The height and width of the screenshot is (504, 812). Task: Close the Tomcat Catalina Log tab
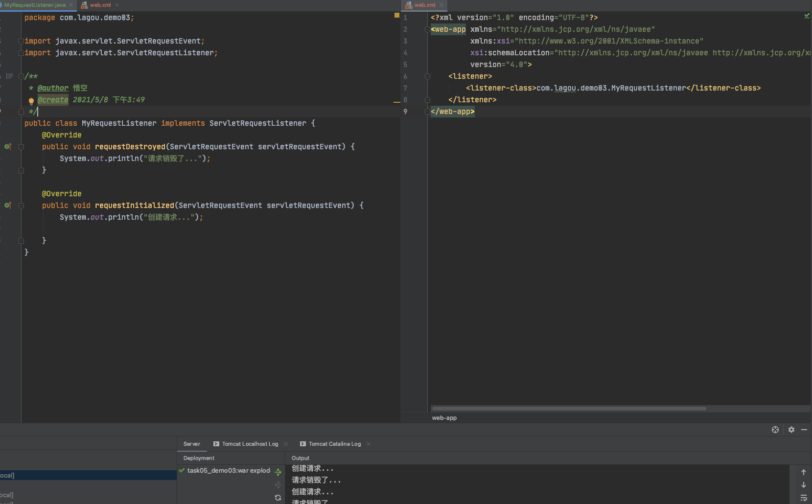click(369, 444)
